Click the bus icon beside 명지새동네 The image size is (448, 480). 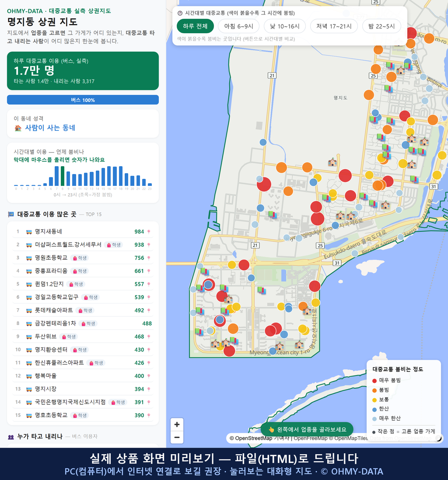[29, 232]
